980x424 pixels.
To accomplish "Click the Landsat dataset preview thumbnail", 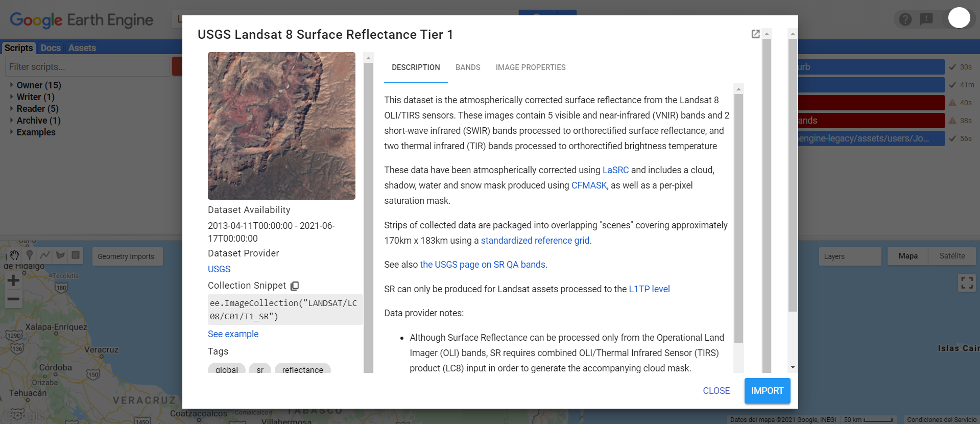I will pyautogui.click(x=281, y=126).
